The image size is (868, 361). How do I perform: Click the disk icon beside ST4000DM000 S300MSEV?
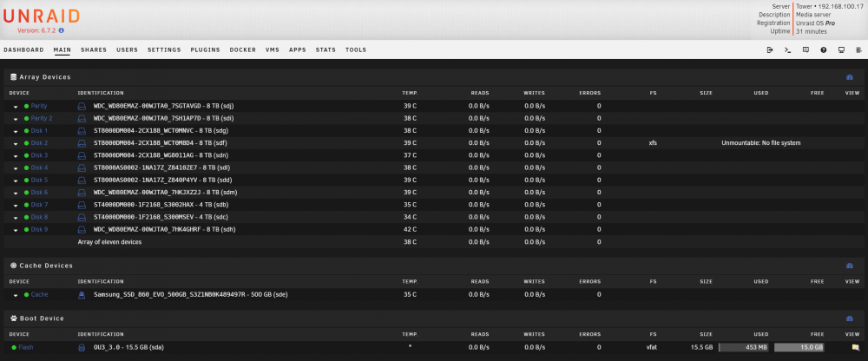tap(82, 217)
